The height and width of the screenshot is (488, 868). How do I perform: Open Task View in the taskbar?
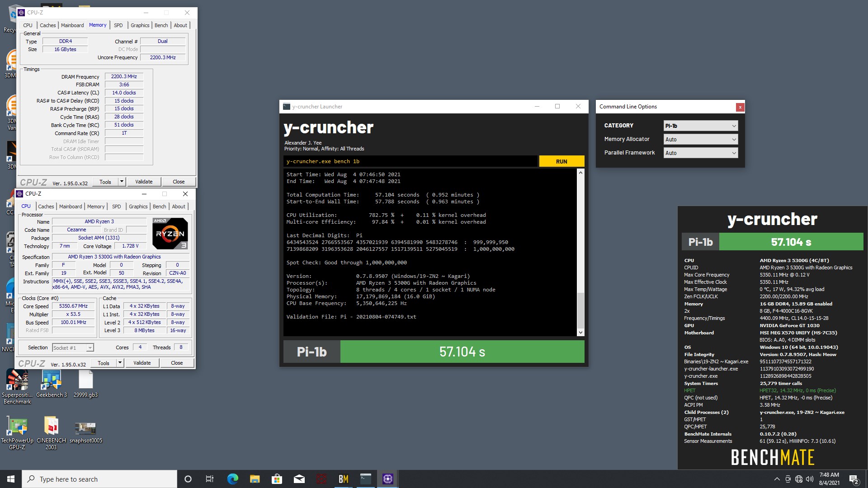[209, 479]
